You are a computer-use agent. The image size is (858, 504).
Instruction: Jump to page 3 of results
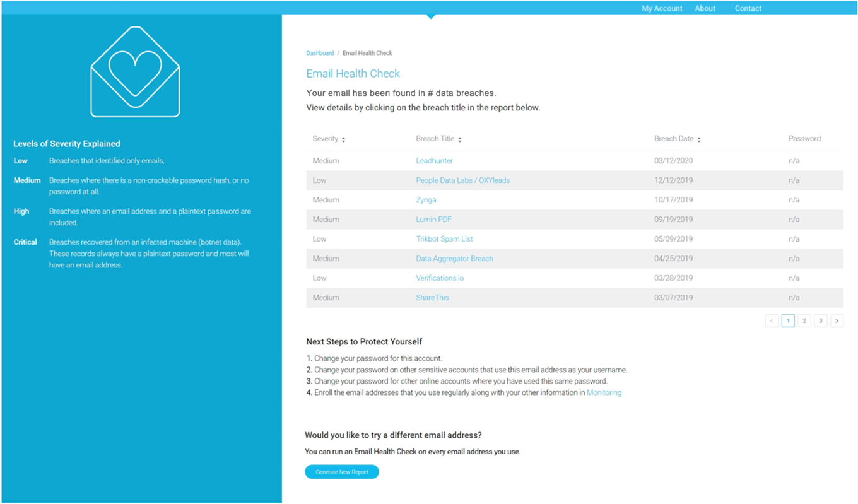[x=820, y=320]
